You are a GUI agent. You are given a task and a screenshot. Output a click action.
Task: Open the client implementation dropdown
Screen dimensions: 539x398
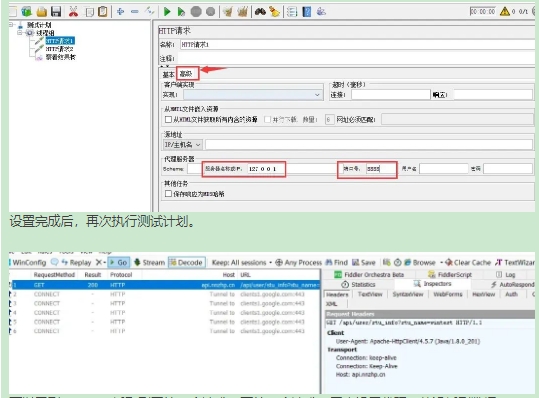click(253, 95)
